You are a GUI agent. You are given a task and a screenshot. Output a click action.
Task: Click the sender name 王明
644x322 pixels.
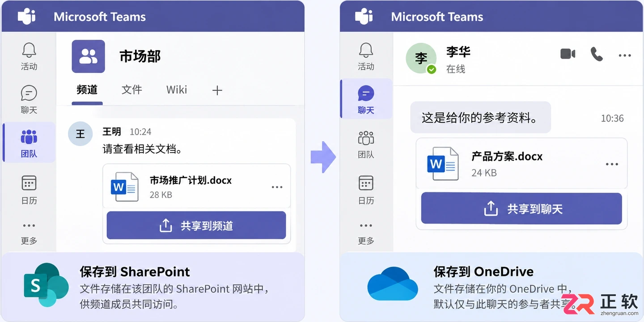pos(112,131)
